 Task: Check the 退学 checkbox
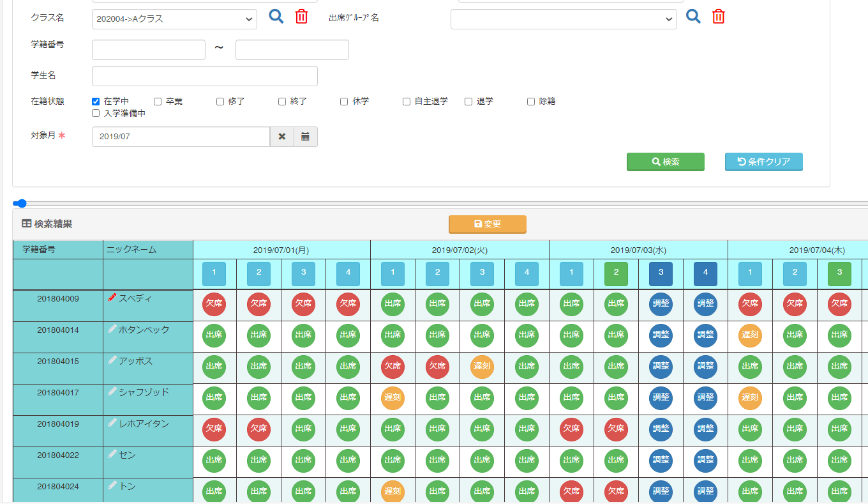tap(468, 102)
